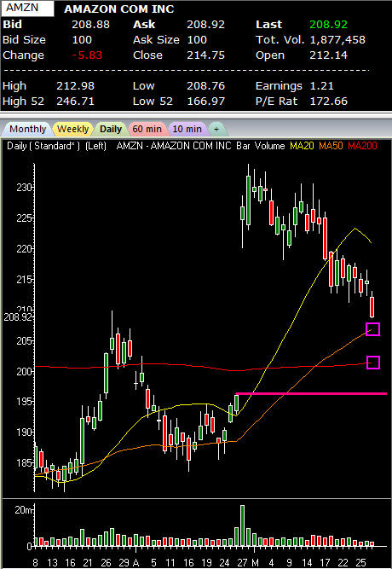Open the 60 min chart tab

pyautogui.click(x=147, y=129)
